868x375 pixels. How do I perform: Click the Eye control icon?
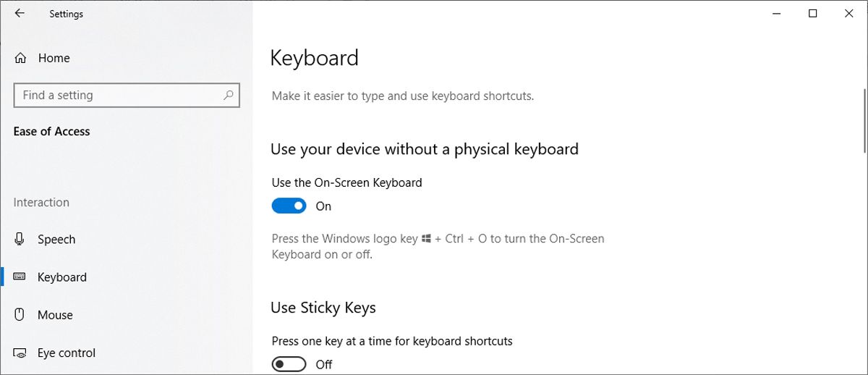point(20,353)
